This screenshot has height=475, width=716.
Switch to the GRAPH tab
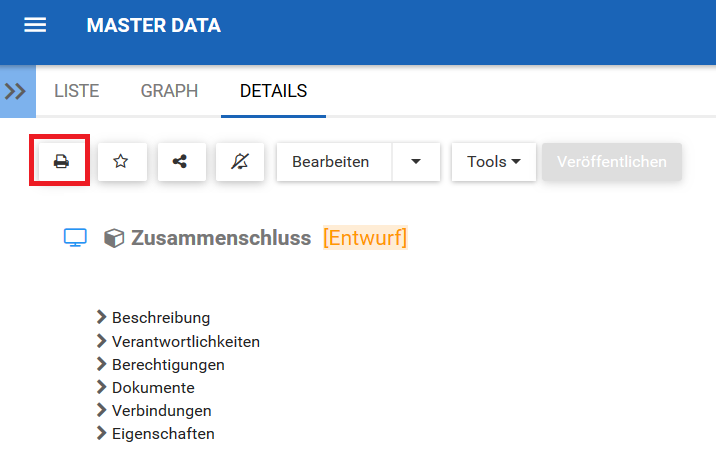pyautogui.click(x=169, y=91)
